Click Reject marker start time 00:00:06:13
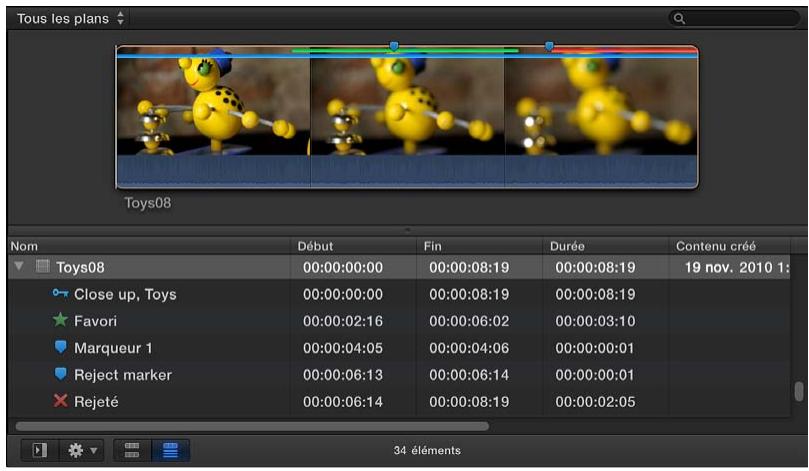809x471 pixels. [343, 375]
